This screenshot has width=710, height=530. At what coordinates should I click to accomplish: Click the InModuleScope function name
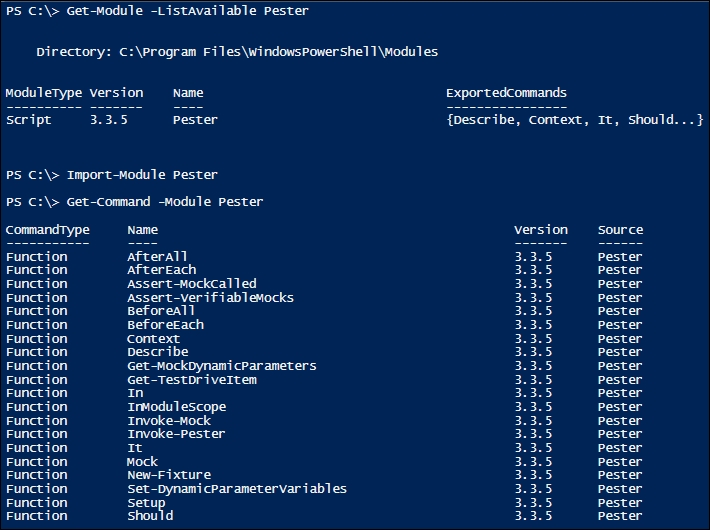[177, 407]
